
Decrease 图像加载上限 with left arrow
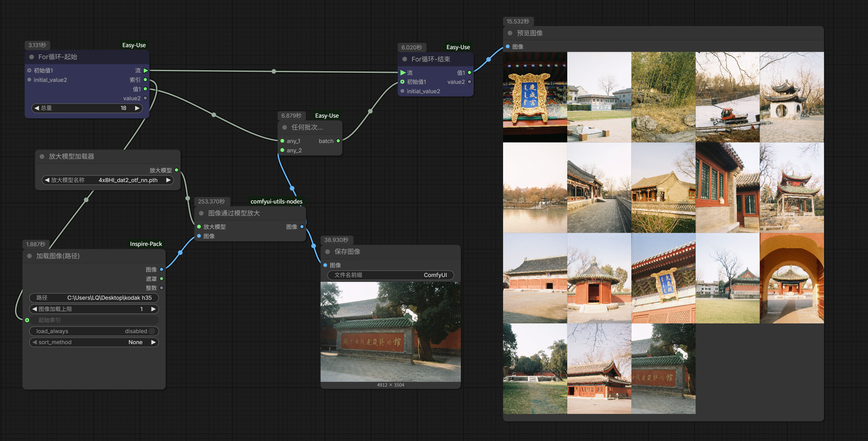[34, 309]
